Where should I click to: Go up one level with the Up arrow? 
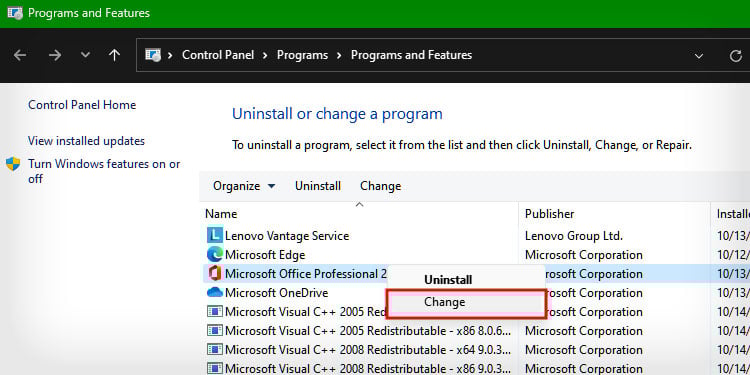[x=114, y=55]
